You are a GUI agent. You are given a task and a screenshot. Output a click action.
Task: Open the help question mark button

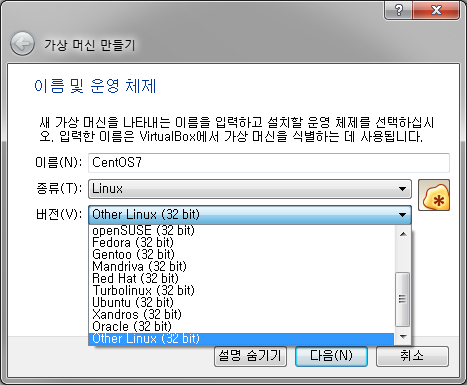coord(398,10)
